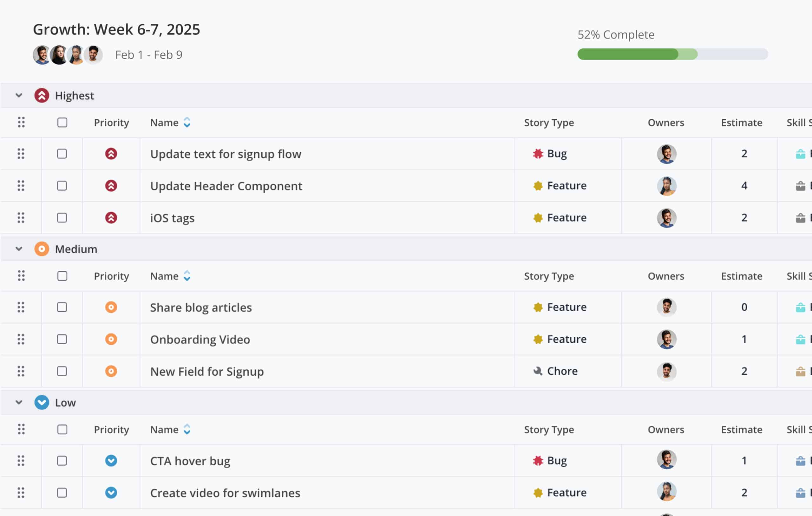The width and height of the screenshot is (812, 516).
Task: Click drag handle for iOS tags row
Action: point(21,218)
